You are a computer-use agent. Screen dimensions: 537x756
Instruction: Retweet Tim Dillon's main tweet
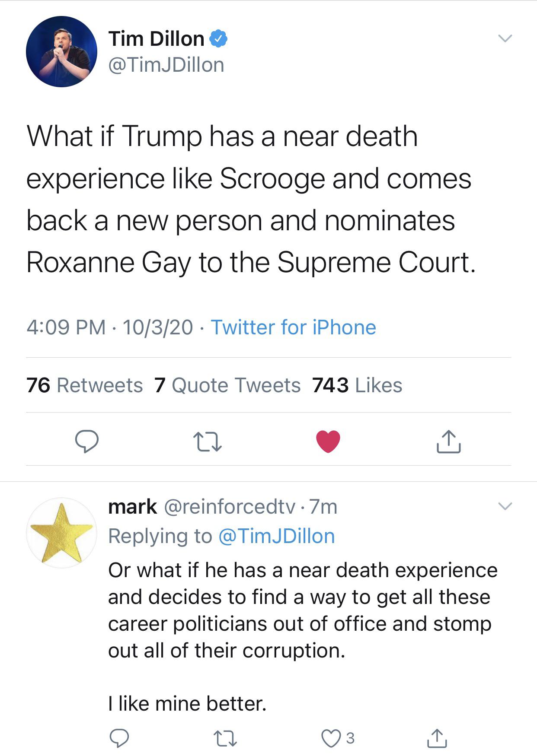pos(208,441)
